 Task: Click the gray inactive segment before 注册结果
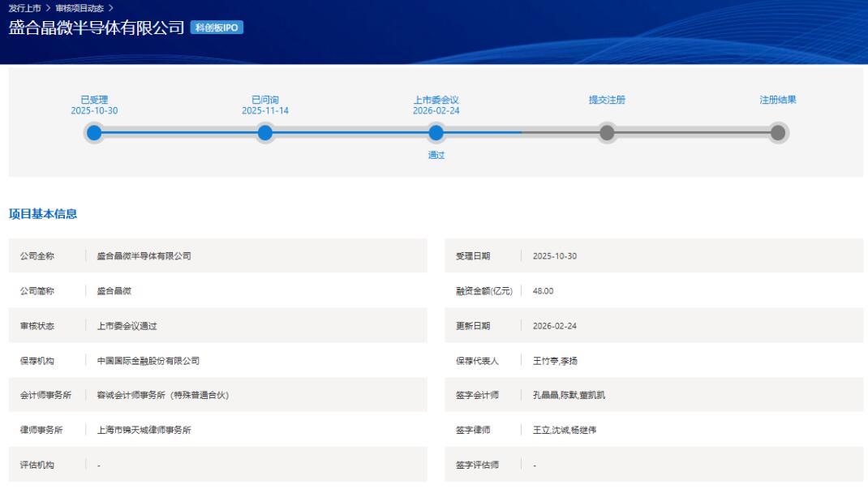point(694,132)
